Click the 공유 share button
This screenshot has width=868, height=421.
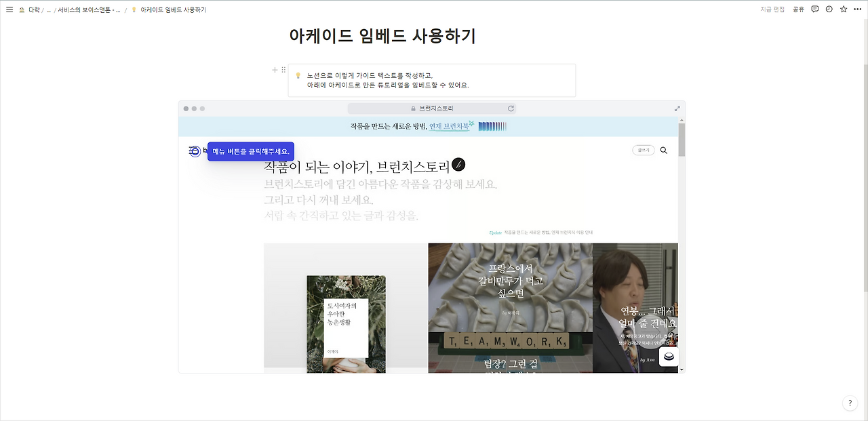coord(798,9)
